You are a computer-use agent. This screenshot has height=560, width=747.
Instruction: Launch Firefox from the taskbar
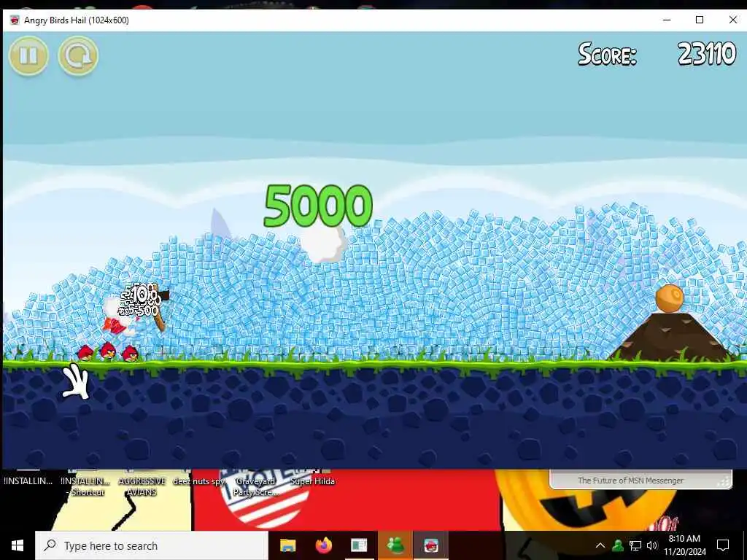(323, 545)
